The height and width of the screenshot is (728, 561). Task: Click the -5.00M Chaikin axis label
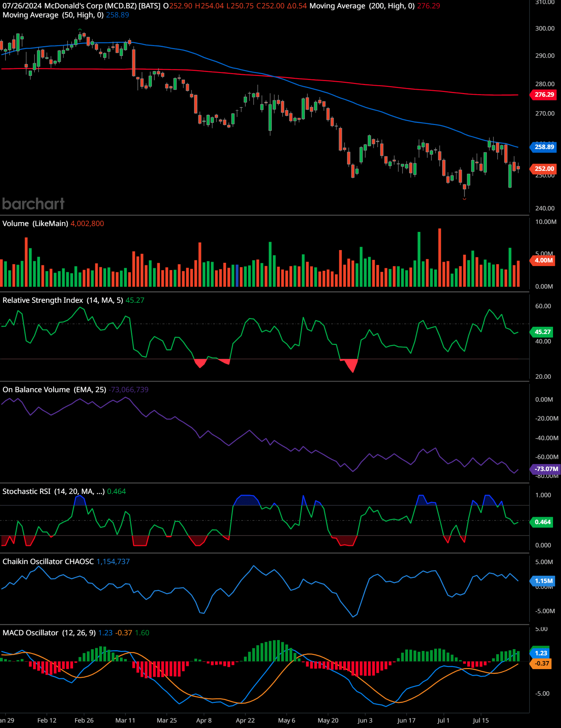pos(545,611)
